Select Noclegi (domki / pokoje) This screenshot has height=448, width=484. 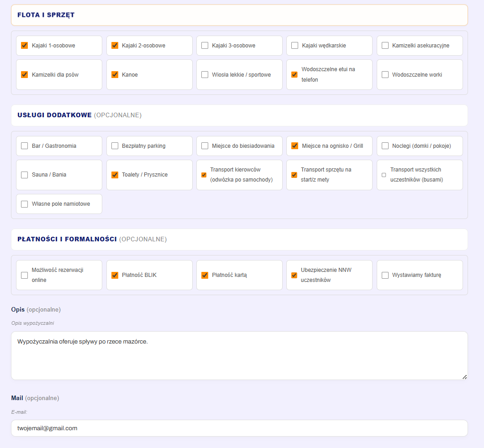(x=385, y=146)
